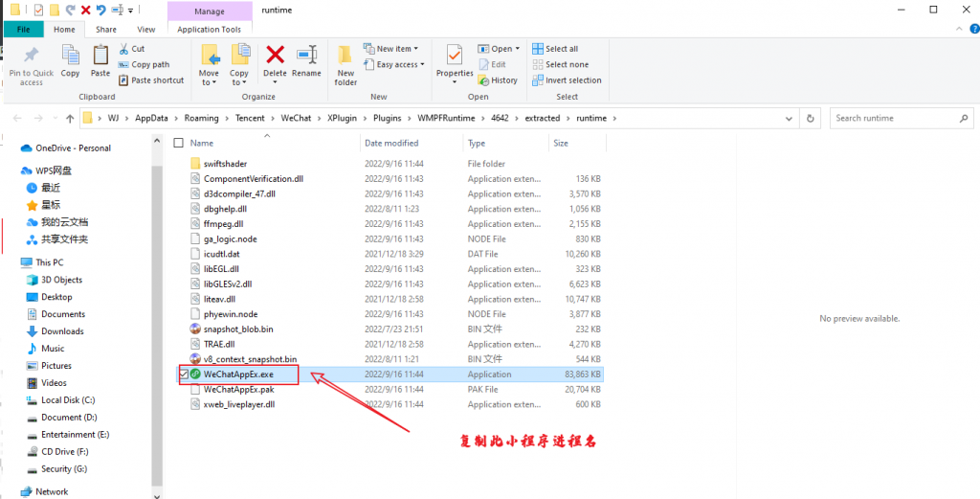Click Paste shortcut in ribbon
The width and height of the screenshot is (980, 499).
point(151,80)
